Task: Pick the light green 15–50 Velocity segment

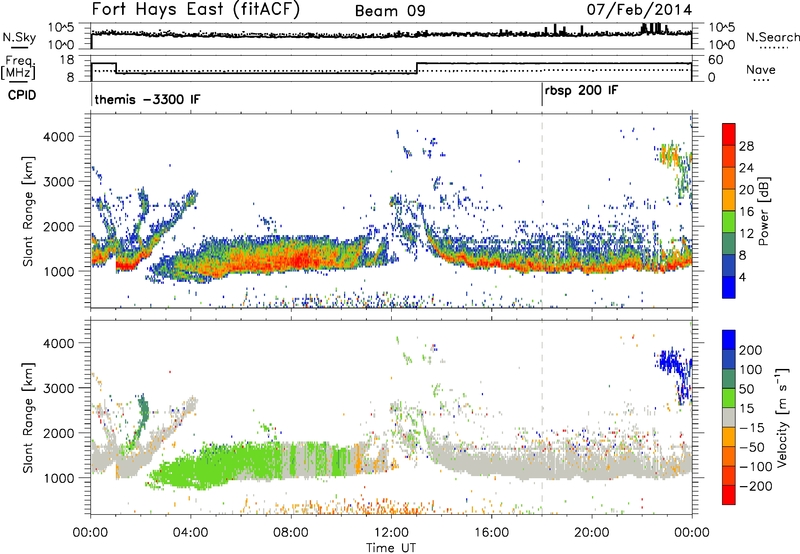Action: tap(729, 398)
